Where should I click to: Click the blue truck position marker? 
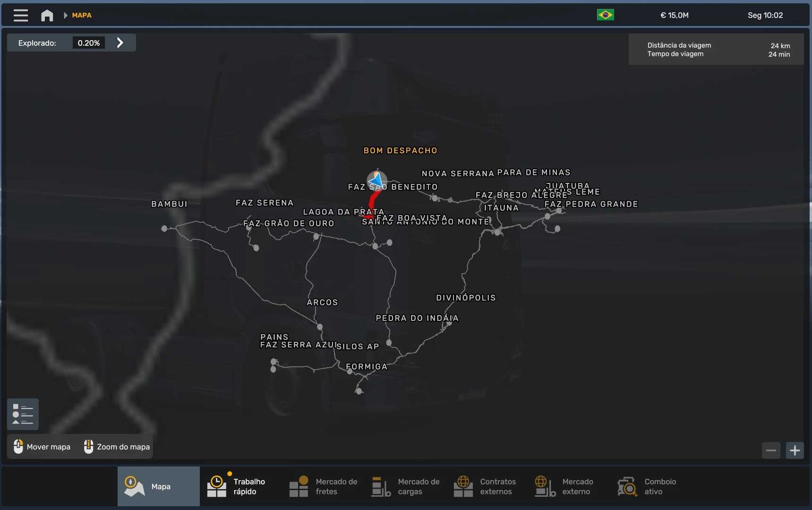point(377,180)
